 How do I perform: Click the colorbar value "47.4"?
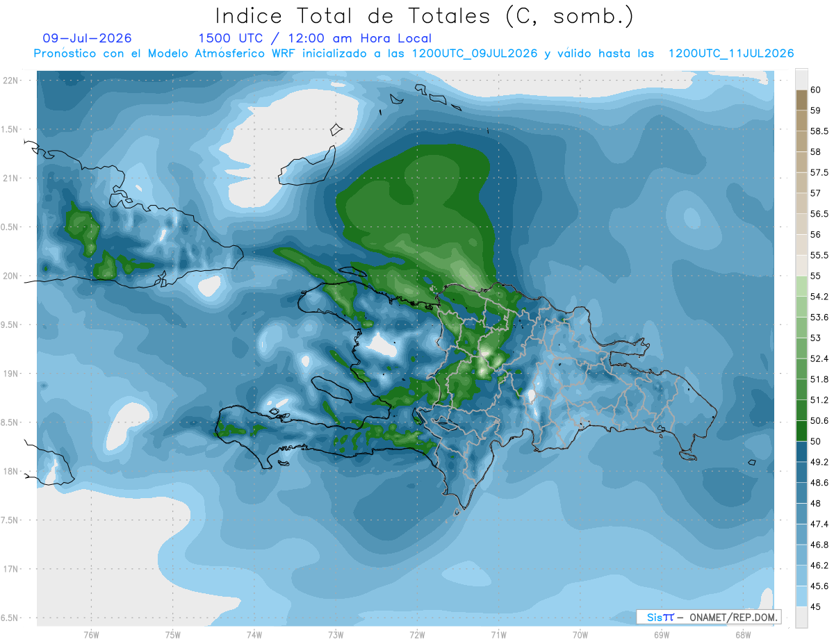click(820, 525)
